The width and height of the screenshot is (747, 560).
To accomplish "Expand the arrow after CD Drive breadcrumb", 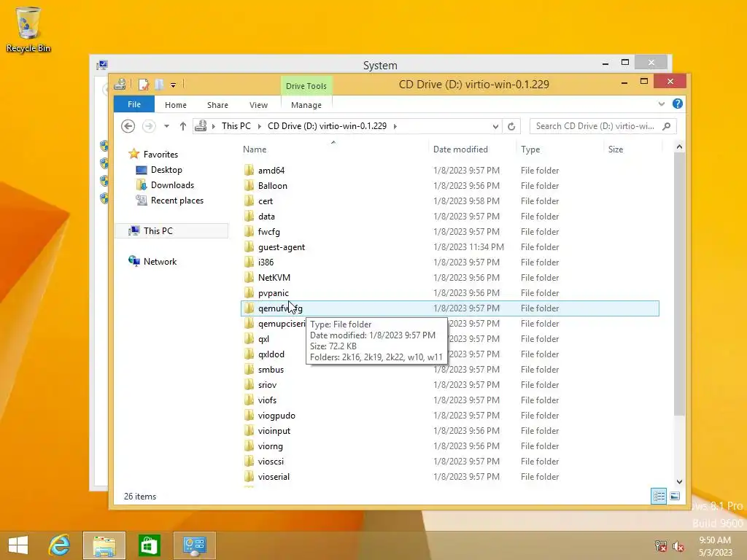I will click(395, 126).
